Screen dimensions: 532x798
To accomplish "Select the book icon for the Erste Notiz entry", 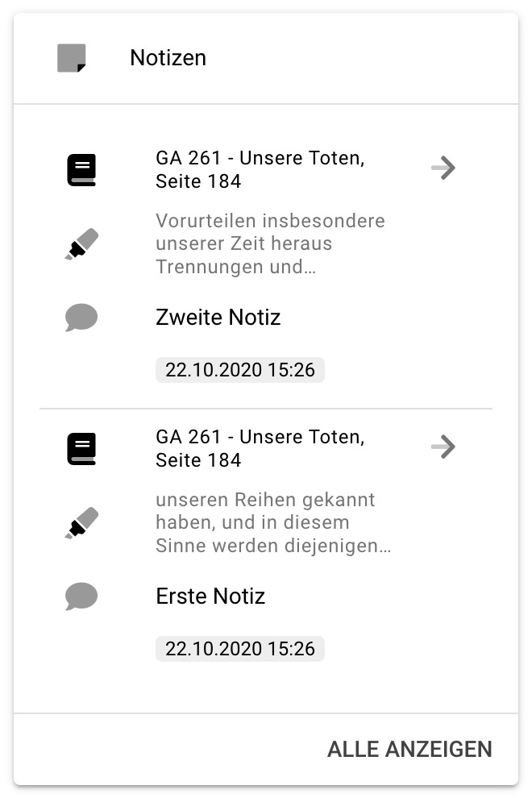I will [x=80, y=448].
